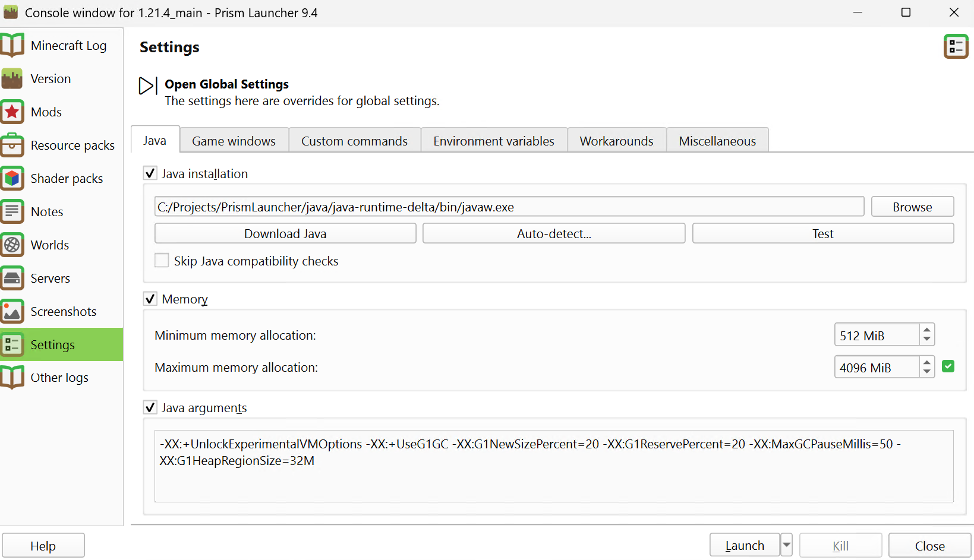Enable Skip Java compatibility checks
Viewport: 974px width, 560px height.
tap(162, 261)
